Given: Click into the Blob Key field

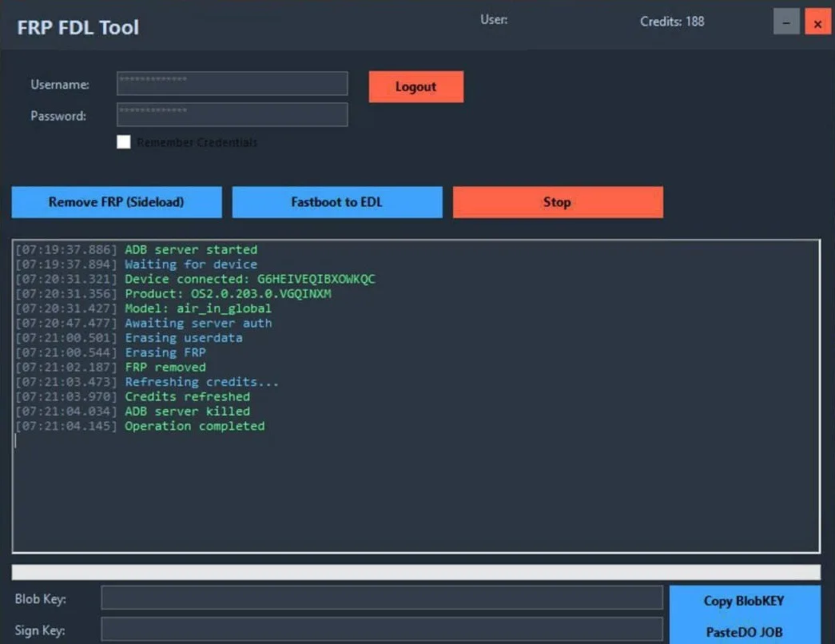Looking at the screenshot, I should click(x=382, y=598).
